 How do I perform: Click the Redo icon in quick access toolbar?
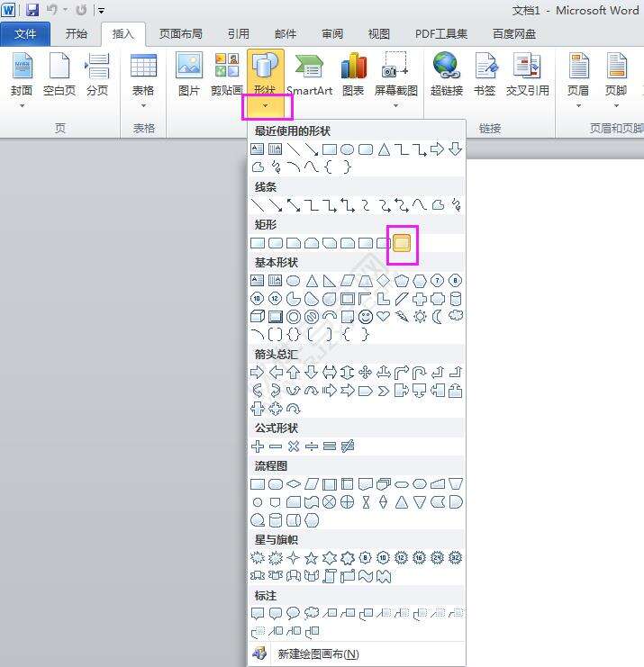click(81, 9)
